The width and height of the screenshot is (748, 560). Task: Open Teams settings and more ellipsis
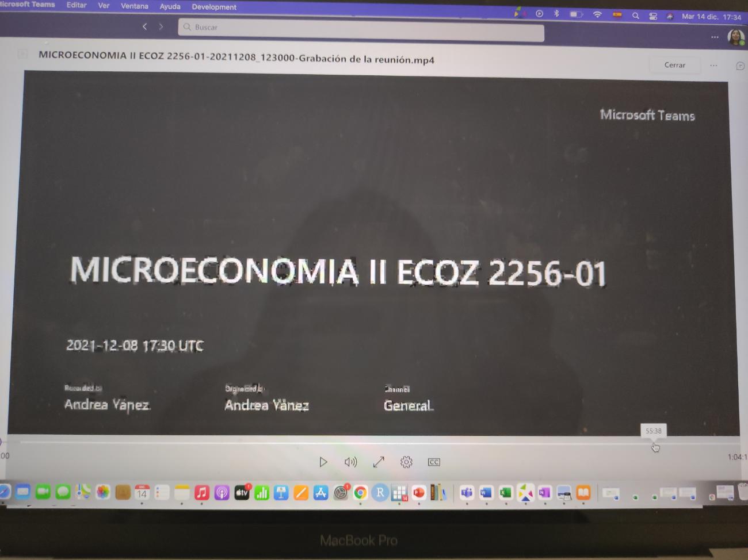[715, 37]
